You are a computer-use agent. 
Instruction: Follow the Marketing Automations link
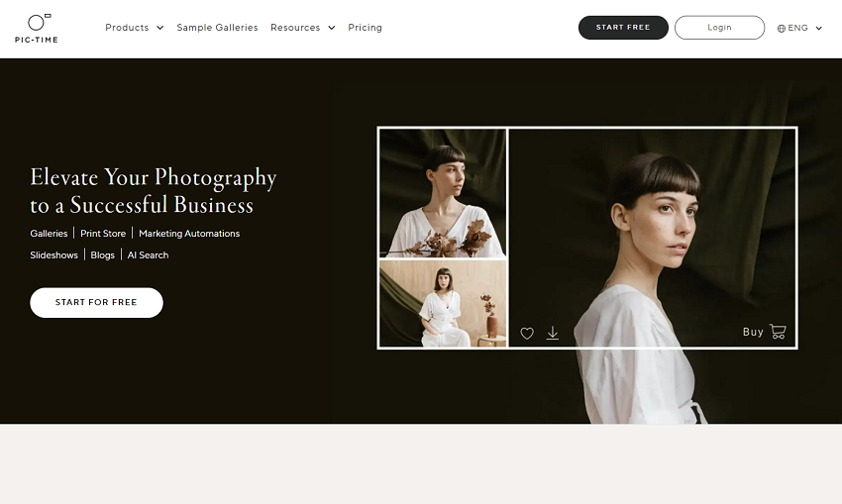189,234
